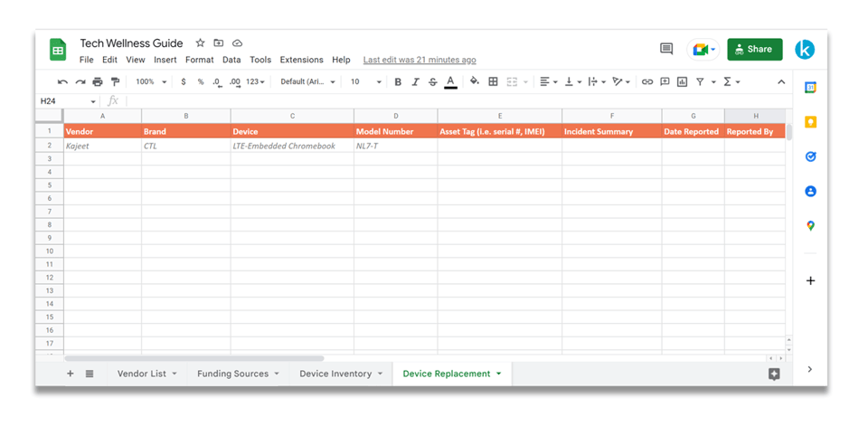Viewport: 868px width, 426px height.
Task: Open the Name box H24 dropdown
Action: tap(92, 102)
